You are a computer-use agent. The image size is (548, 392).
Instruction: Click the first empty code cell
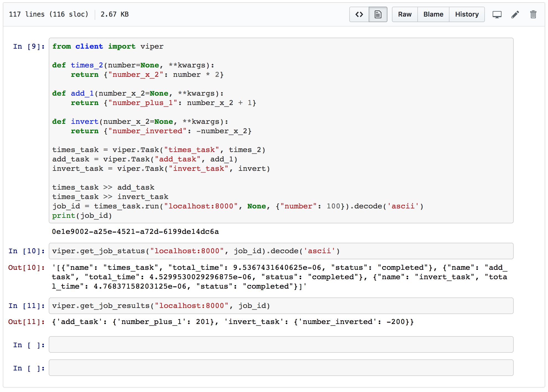tap(281, 344)
